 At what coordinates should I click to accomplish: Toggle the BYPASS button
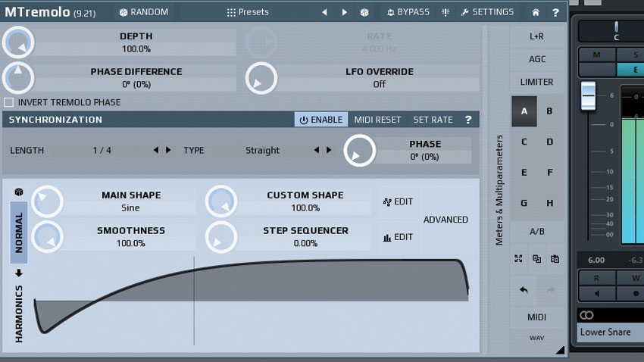(x=408, y=12)
